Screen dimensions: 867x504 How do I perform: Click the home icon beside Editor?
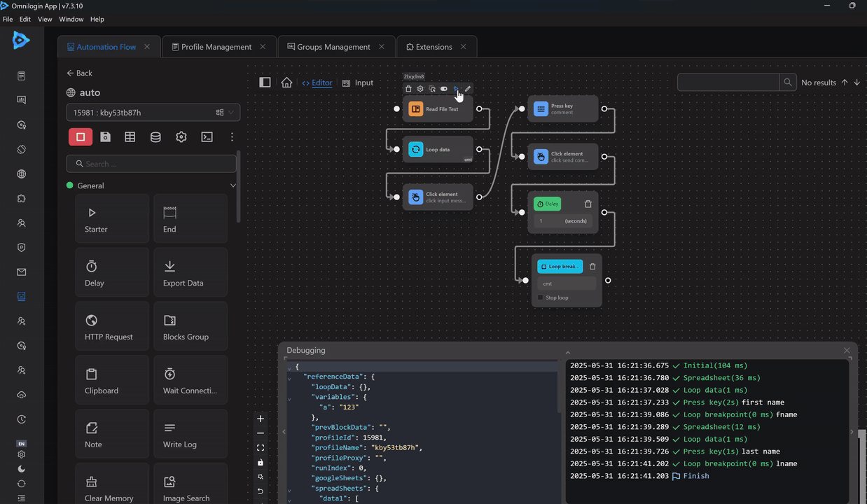tap(286, 83)
